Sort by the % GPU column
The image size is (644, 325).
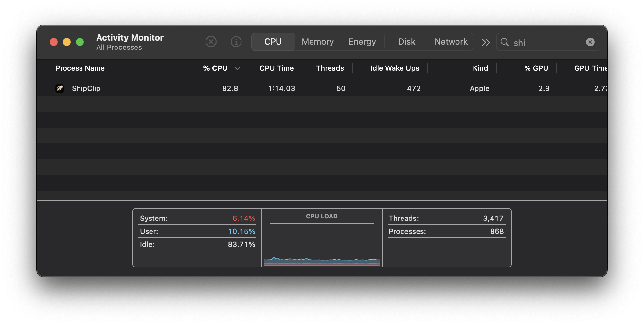(536, 68)
